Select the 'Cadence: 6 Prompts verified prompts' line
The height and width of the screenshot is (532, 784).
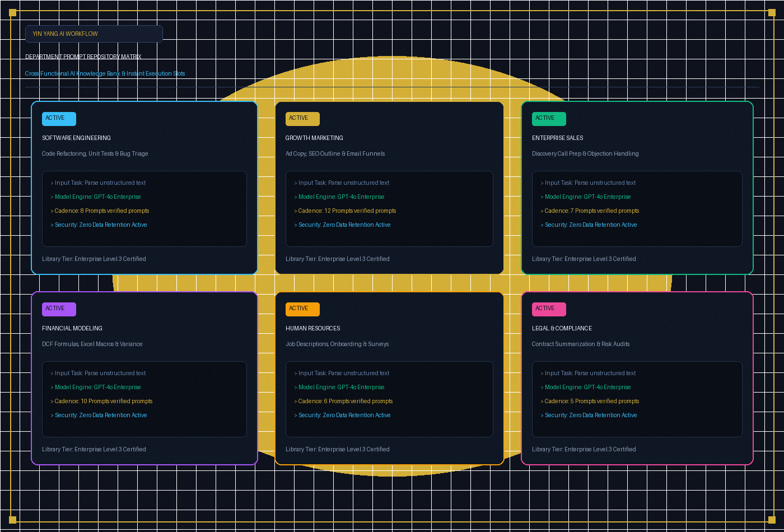click(343, 402)
